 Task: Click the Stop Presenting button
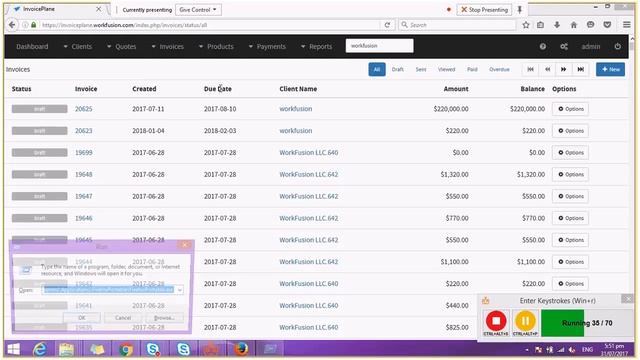[484, 9]
